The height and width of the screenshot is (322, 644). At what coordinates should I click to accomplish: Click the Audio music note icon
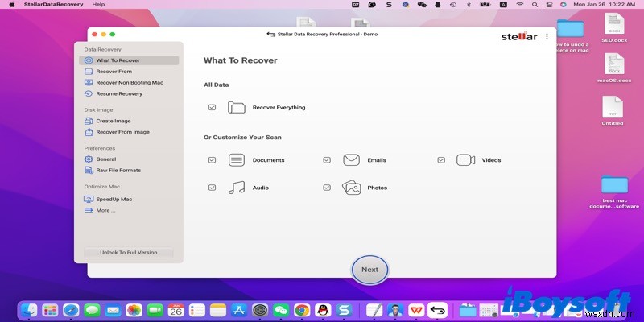click(237, 188)
